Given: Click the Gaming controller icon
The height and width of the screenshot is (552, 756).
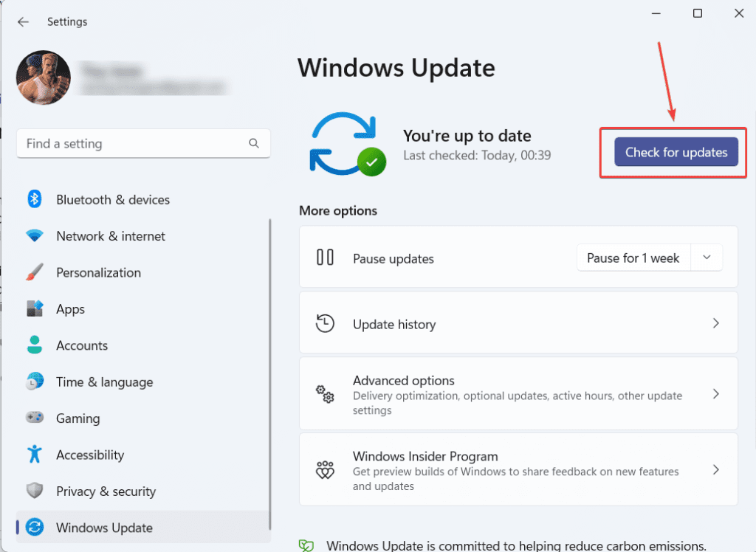Looking at the screenshot, I should click(x=34, y=417).
